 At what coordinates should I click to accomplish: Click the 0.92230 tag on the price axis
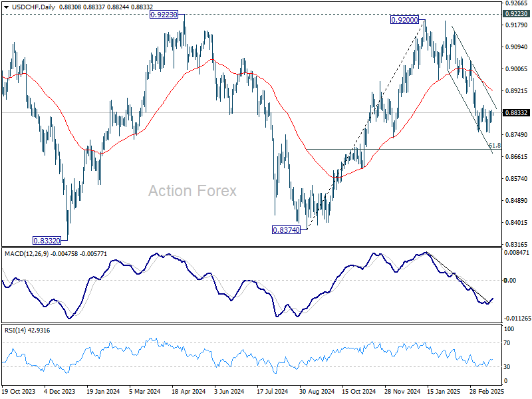[x=516, y=14]
